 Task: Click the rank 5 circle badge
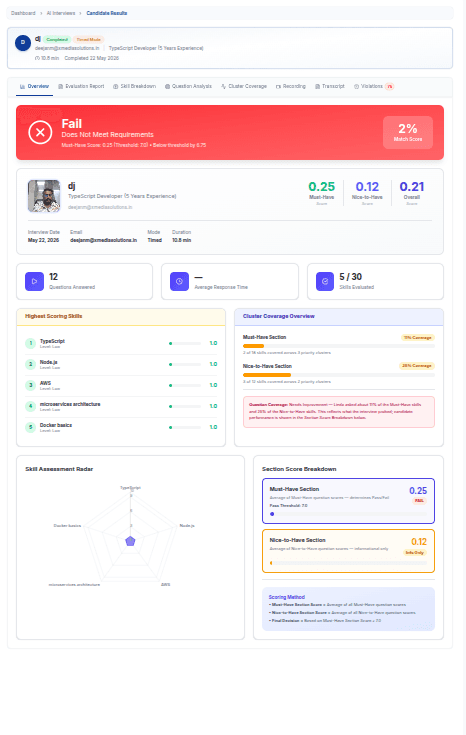(x=30, y=427)
